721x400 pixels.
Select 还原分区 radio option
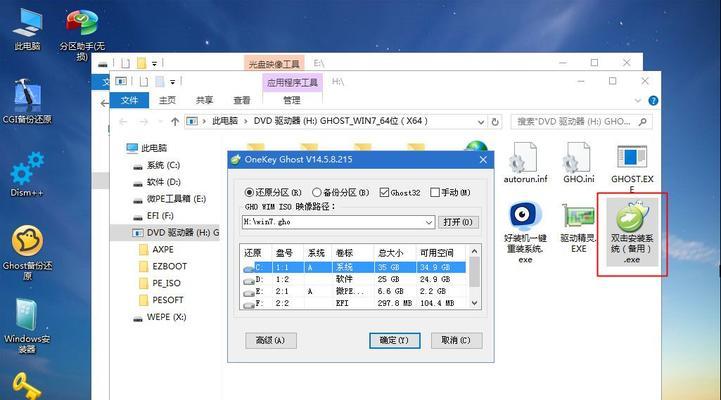click(x=273, y=192)
